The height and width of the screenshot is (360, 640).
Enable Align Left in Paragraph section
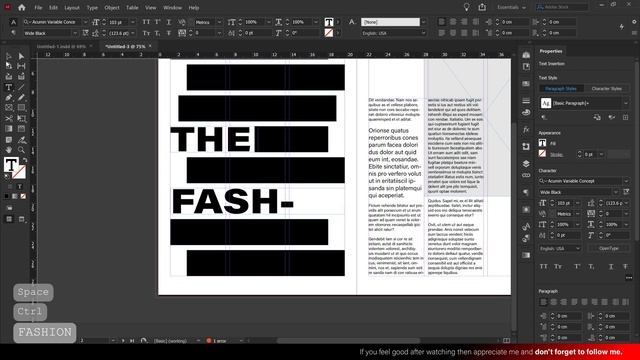[544, 302]
